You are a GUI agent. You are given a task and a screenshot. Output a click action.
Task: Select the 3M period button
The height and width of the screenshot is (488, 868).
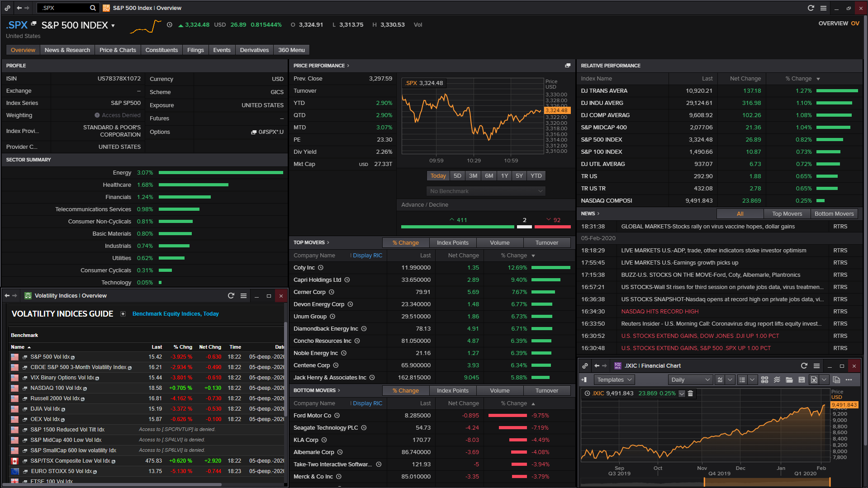point(473,176)
